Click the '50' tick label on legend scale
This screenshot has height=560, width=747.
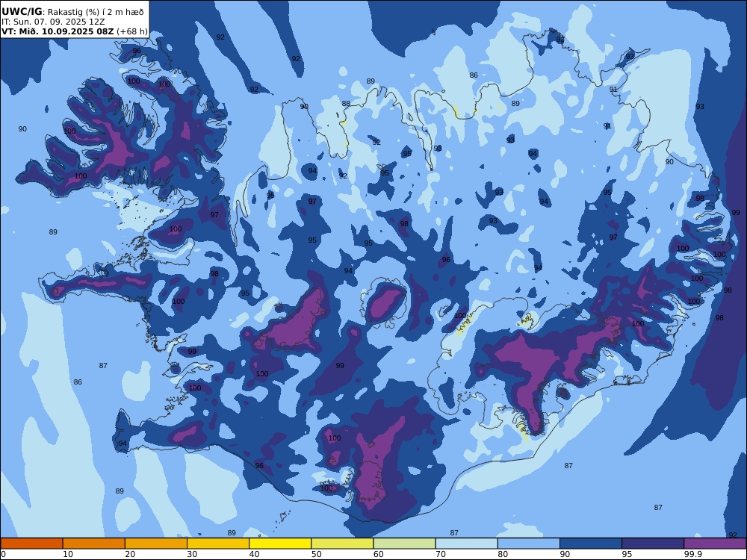(x=316, y=554)
